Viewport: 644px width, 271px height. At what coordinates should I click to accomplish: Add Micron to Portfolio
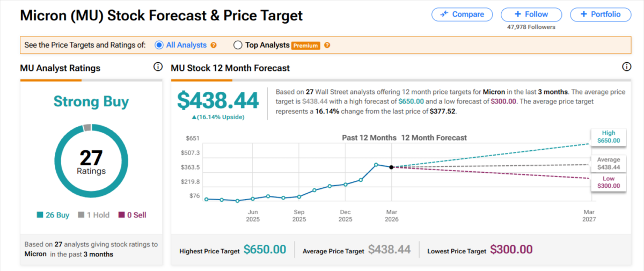click(601, 14)
